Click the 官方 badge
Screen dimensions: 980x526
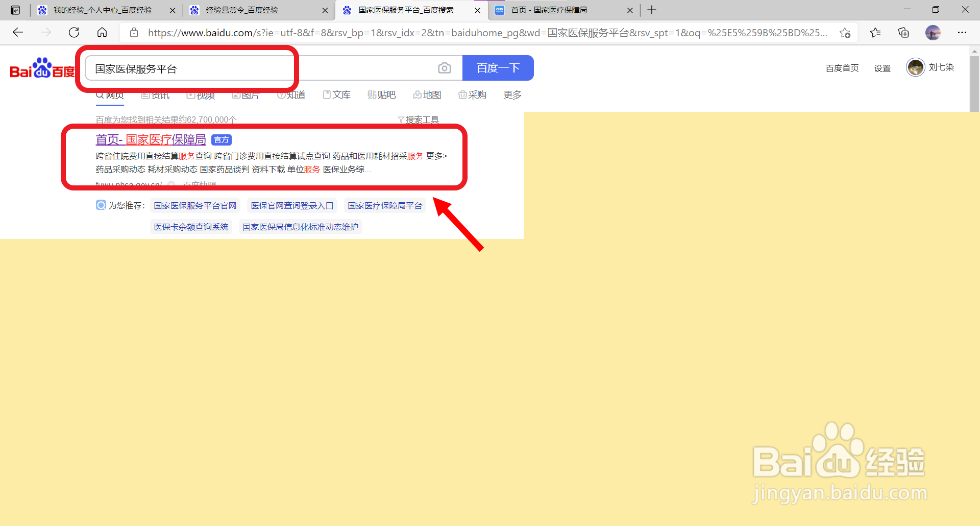click(x=222, y=140)
